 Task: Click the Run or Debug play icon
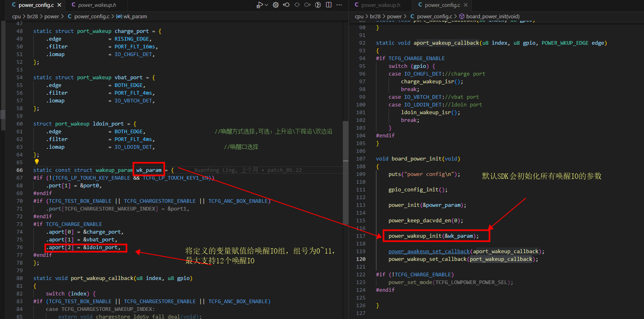pos(259,5)
